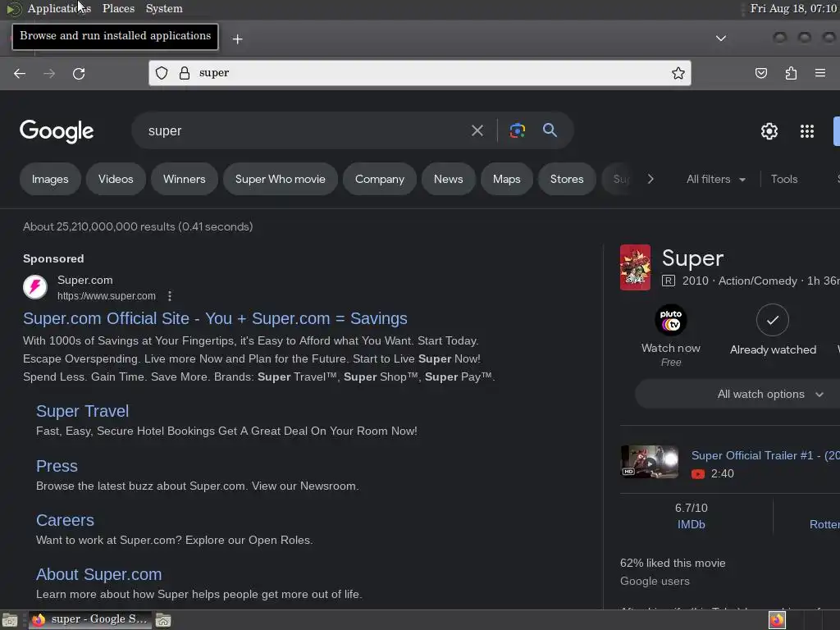Select the Super Who movie chip
840x630 pixels.
(281, 179)
